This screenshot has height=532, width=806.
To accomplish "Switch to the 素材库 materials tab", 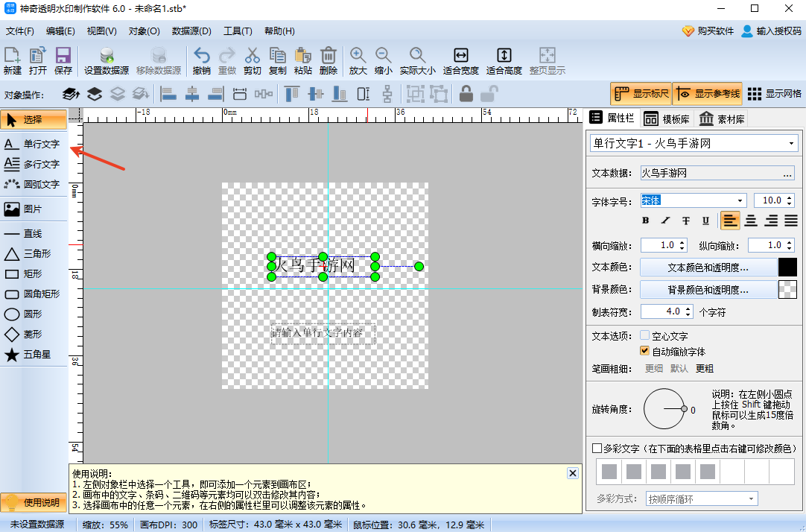I will 722,118.
